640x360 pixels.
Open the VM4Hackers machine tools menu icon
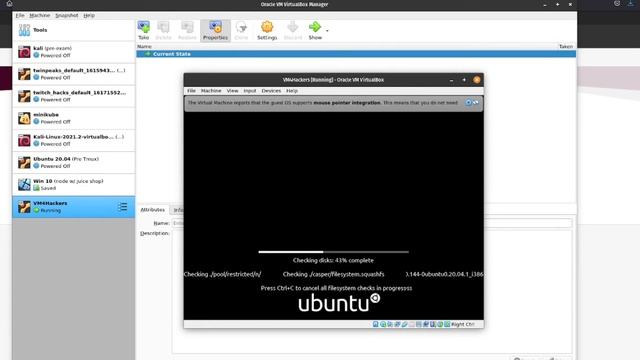click(122, 207)
